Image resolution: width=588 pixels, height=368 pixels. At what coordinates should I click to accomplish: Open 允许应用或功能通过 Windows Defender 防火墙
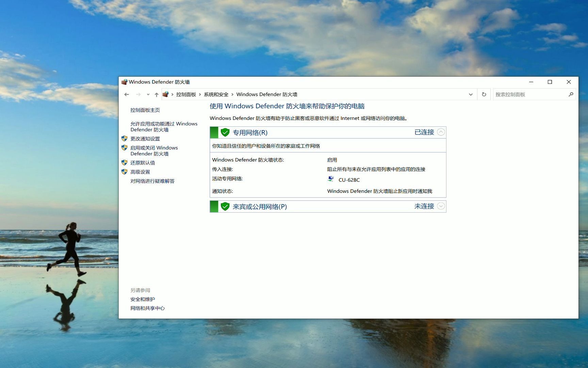click(x=163, y=126)
